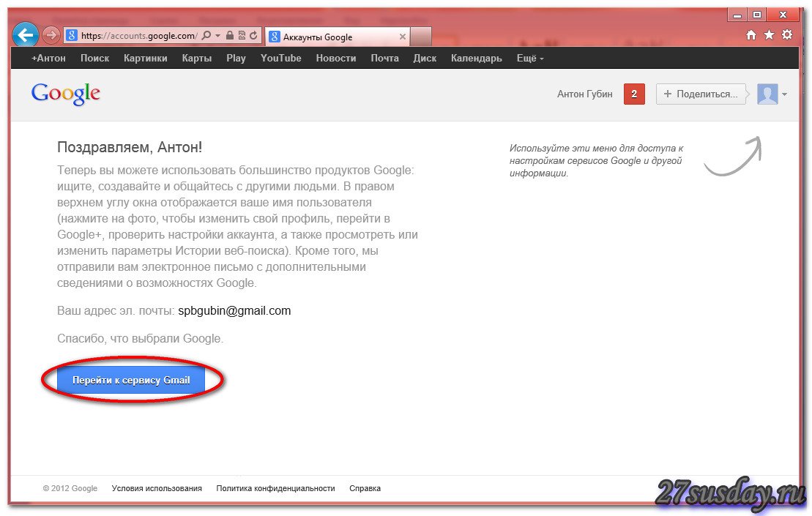Screen dimensions: 812x516
Task: Click the Поздравляем, Антон! heading
Action: (130, 148)
